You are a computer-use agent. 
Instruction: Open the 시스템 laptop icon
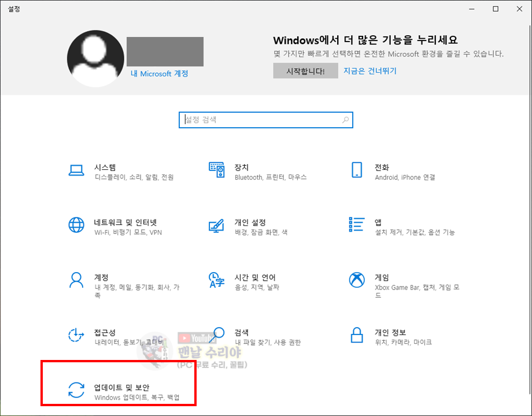coord(76,170)
